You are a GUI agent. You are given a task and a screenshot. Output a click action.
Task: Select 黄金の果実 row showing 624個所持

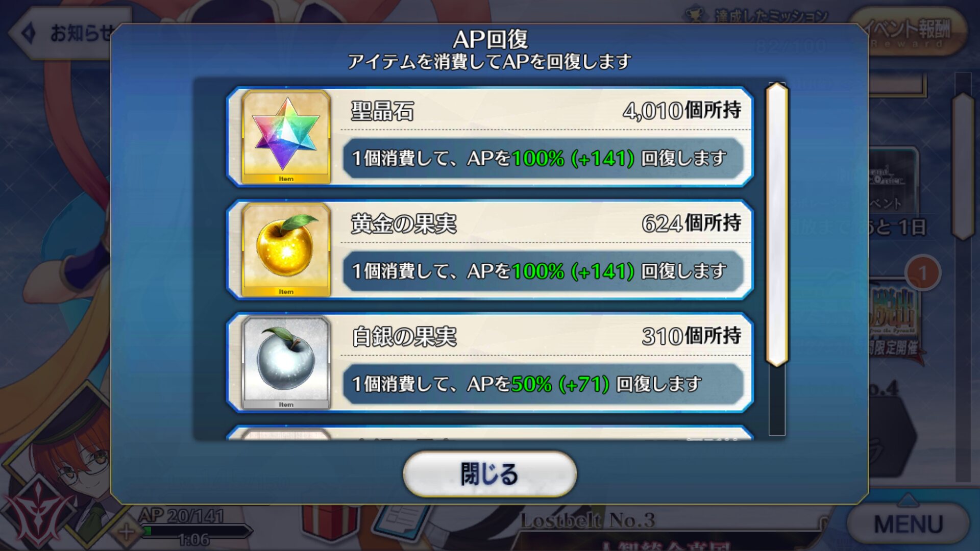[x=490, y=249]
